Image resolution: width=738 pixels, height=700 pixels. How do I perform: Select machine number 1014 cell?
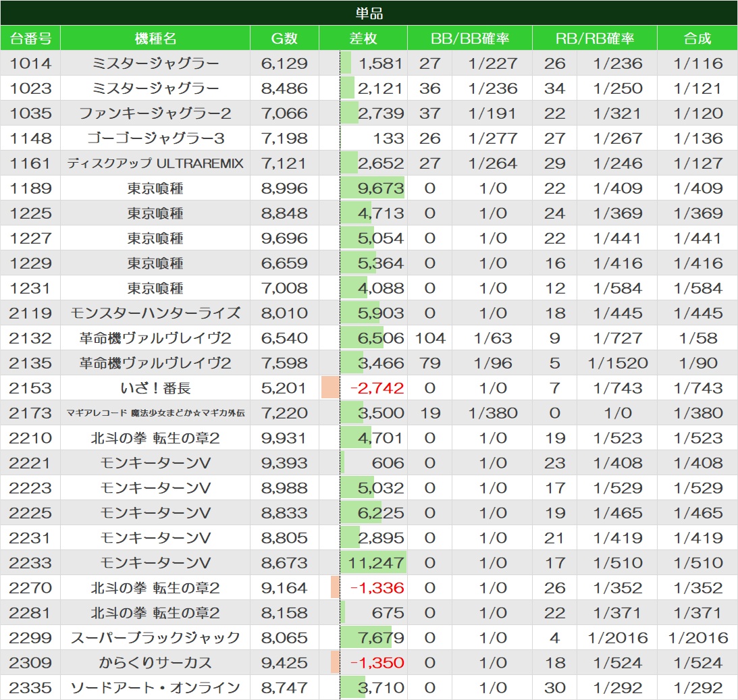30,63
